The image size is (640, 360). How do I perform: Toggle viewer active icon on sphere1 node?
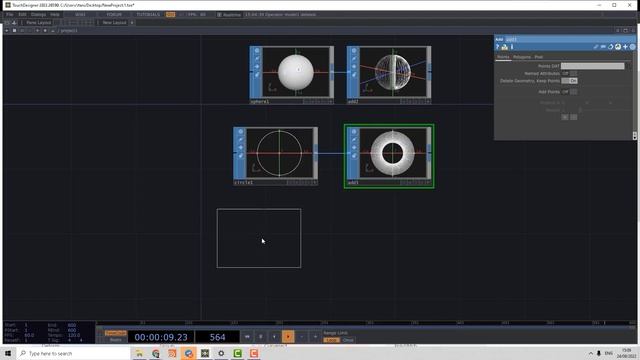tap(257, 51)
